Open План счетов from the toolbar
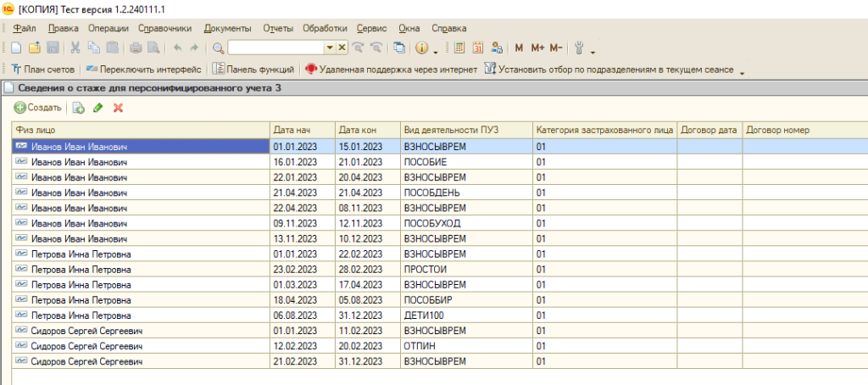 [44, 70]
